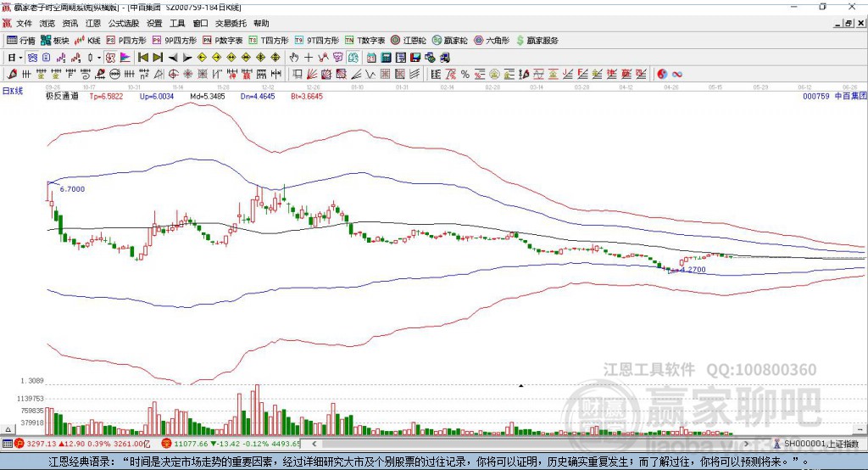Jump to first bar with skip-start icon
Image resolution: width=868 pixels, height=470 pixels.
coord(142,58)
